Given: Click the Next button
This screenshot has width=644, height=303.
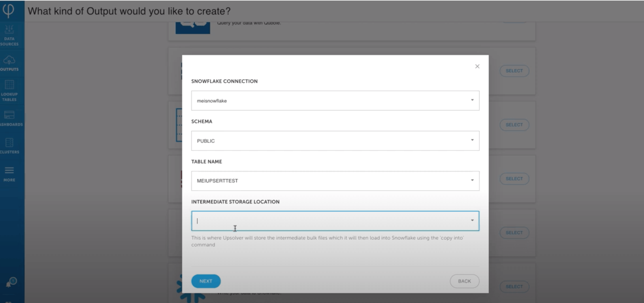Looking at the screenshot, I should (206, 281).
